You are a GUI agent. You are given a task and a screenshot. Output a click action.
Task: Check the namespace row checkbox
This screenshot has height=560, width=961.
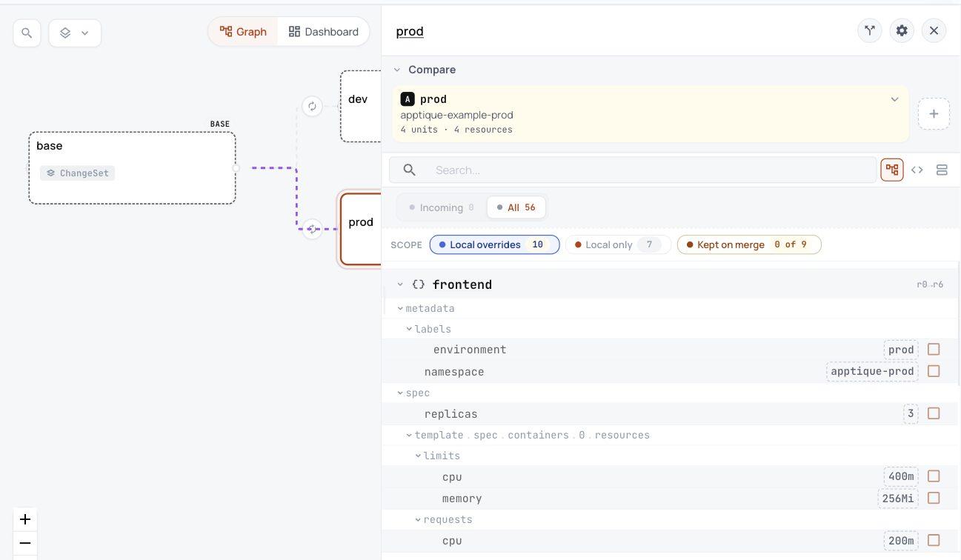point(934,371)
